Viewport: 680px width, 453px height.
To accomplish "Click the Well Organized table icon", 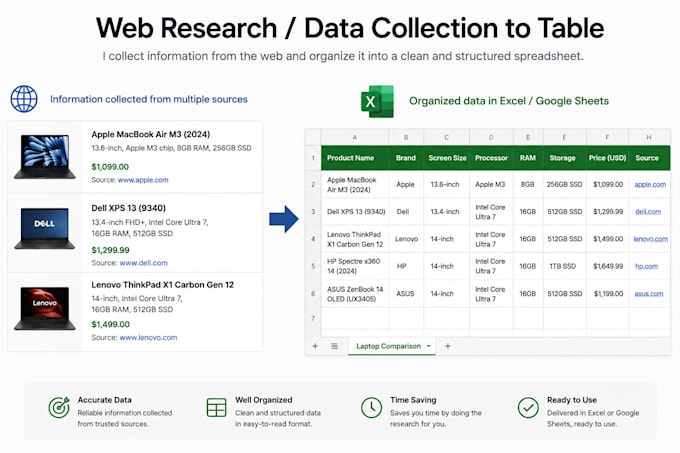I will [x=216, y=407].
